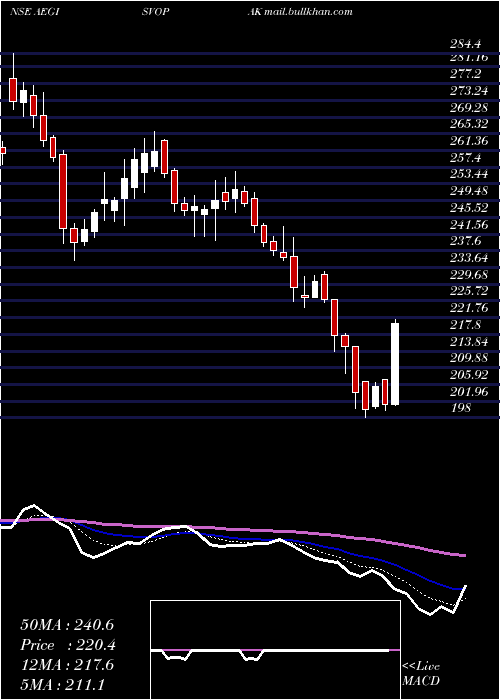Viewport: 500px width, 700px height.
Task: Click the 265.32 price level label
Action: pos(468,124)
